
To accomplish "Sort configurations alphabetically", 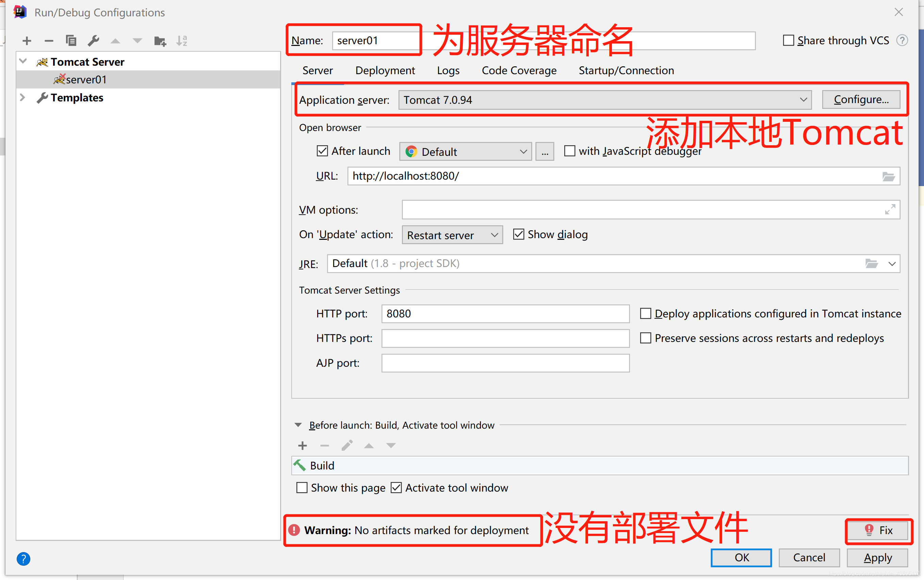I will tap(181, 41).
